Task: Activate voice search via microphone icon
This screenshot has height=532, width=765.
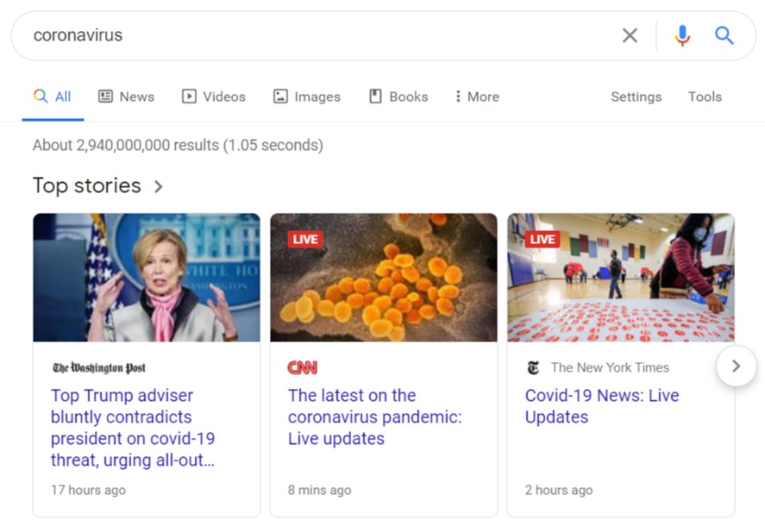Action: coord(682,35)
